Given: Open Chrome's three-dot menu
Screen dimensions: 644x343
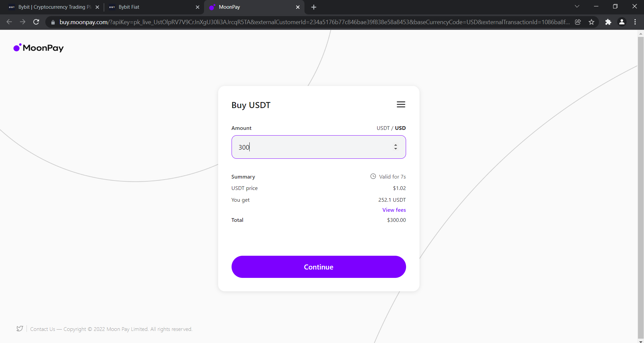Looking at the screenshot, I should coord(635,22).
